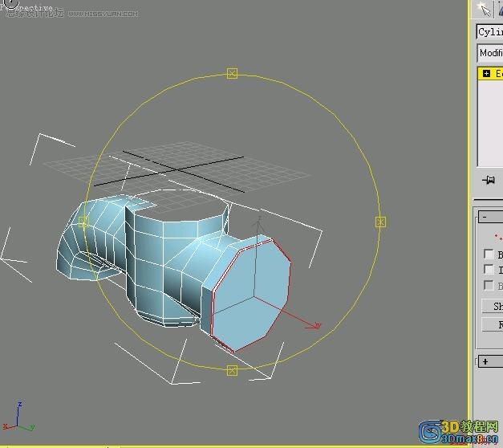
Task: Click the bottom arc-rotate handle on yellow circle
Action: point(232,370)
